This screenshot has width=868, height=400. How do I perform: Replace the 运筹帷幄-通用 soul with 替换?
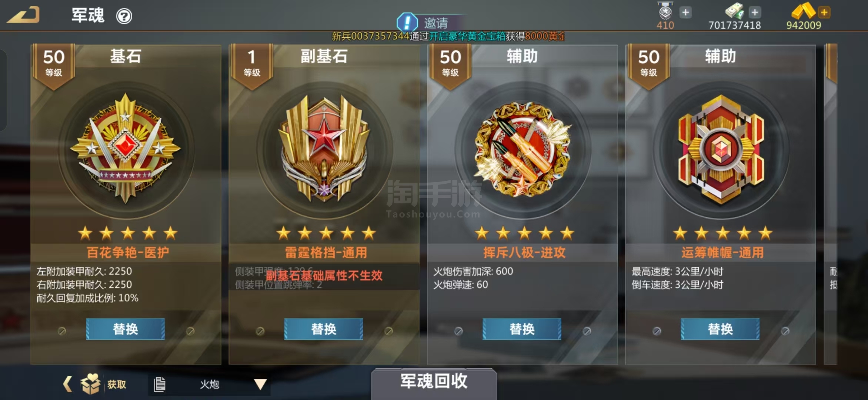[x=720, y=329]
